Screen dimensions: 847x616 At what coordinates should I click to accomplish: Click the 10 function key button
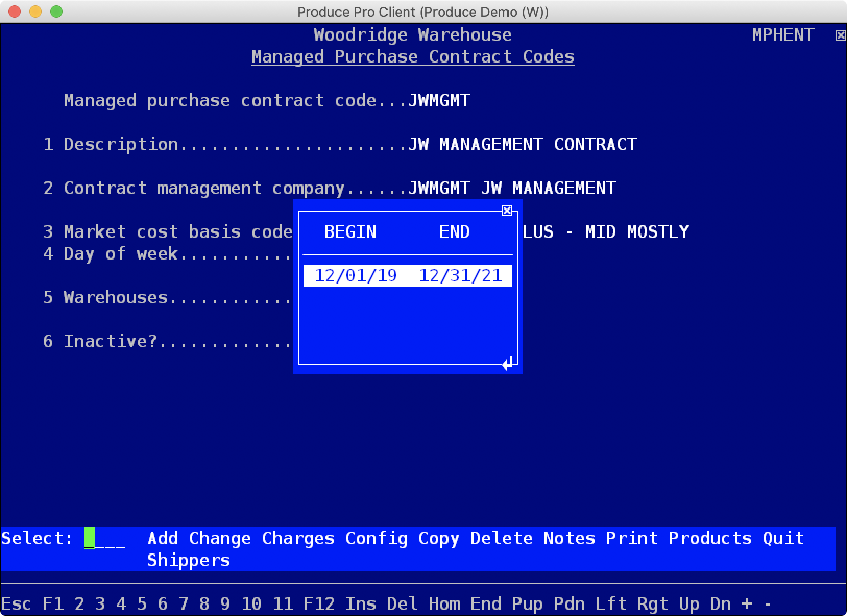pos(251,604)
